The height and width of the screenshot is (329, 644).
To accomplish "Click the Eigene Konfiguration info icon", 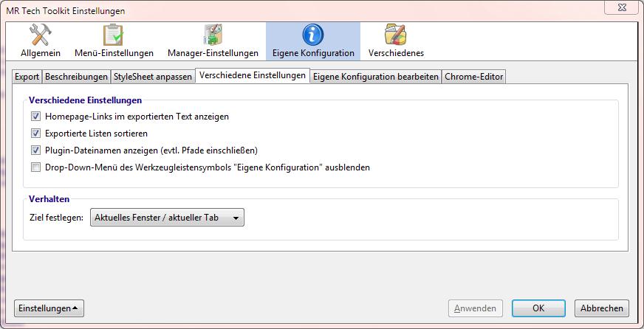I will pos(313,35).
